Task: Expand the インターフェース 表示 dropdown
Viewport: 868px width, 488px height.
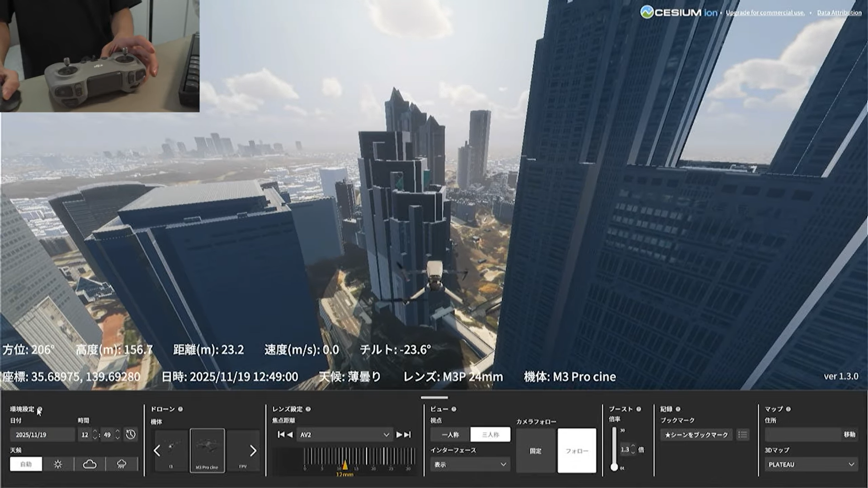Action: 470,465
